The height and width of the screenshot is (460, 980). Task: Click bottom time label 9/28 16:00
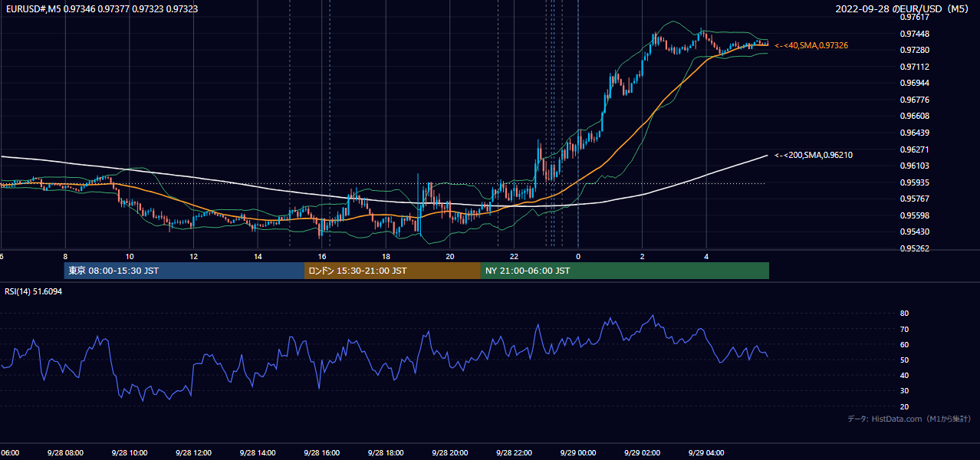point(321,453)
